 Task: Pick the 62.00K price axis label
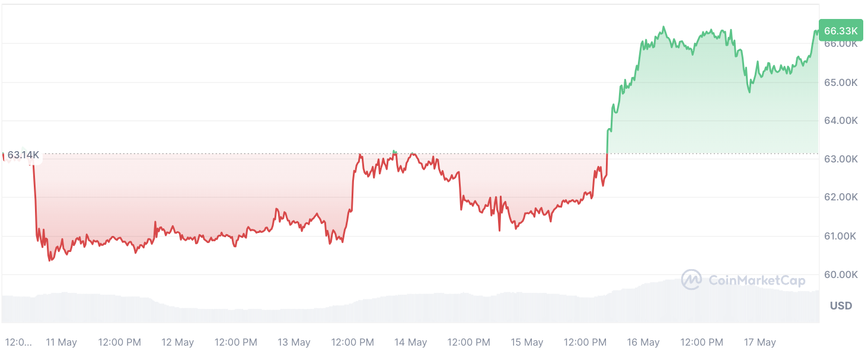[841, 197]
